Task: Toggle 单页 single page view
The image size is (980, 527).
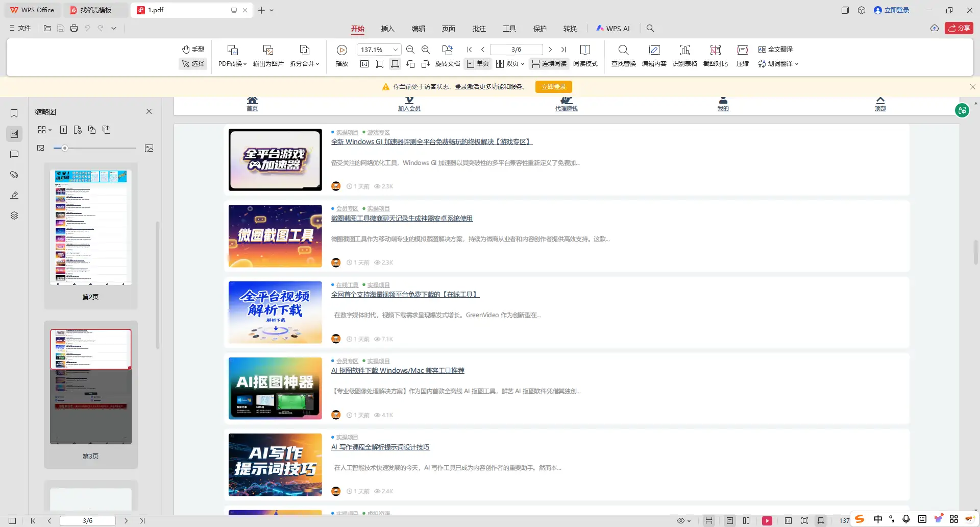Action: pyautogui.click(x=478, y=63)
